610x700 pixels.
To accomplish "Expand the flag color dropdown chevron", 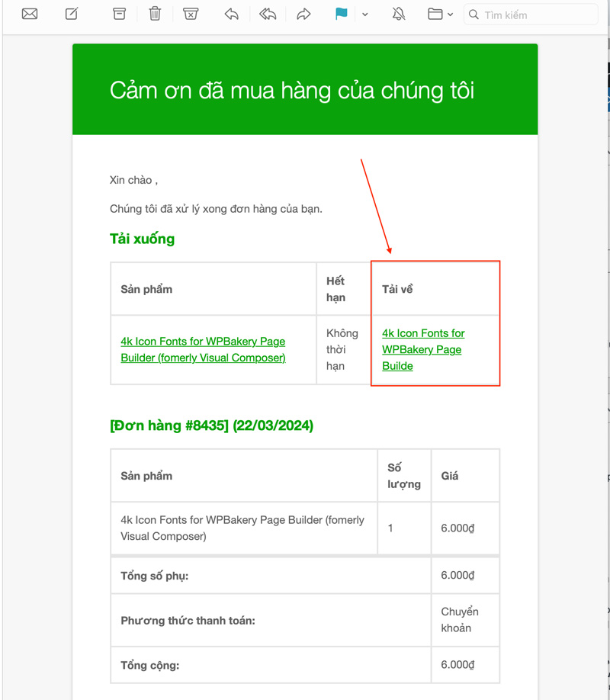I will [364, 14].
